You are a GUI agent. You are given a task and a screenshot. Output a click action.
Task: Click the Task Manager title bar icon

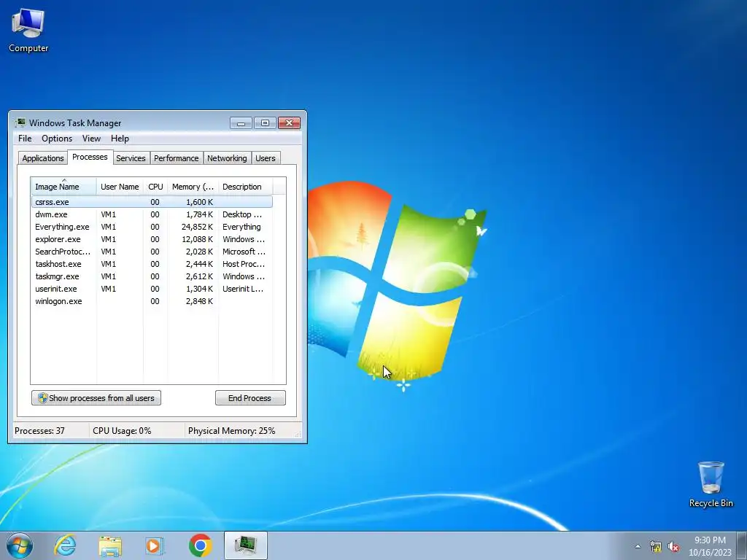[x=20, y=122]
